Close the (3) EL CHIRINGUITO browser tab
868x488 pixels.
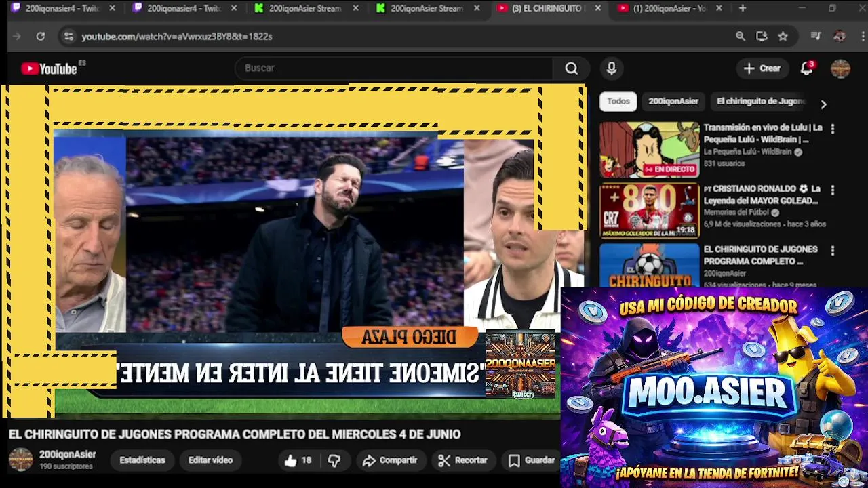tap(597, 8)
